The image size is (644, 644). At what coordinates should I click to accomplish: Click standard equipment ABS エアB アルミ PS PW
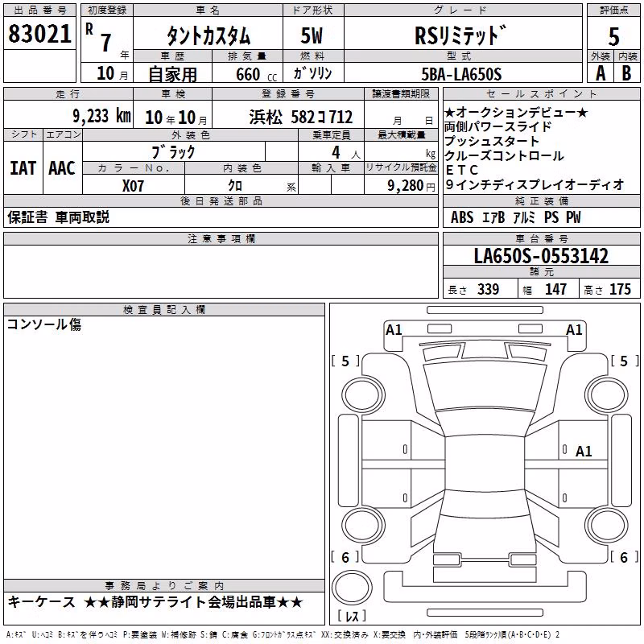(x=516, y=217)
